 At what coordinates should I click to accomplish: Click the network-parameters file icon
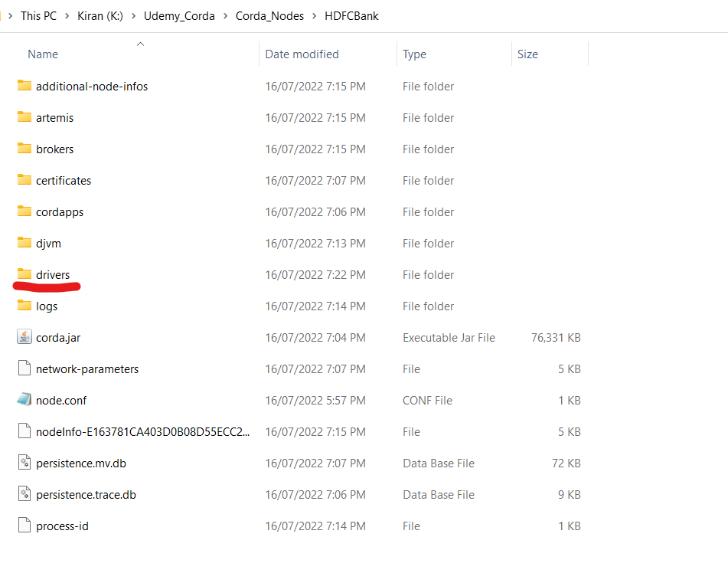pyautogui.click(x=24, y=368)
